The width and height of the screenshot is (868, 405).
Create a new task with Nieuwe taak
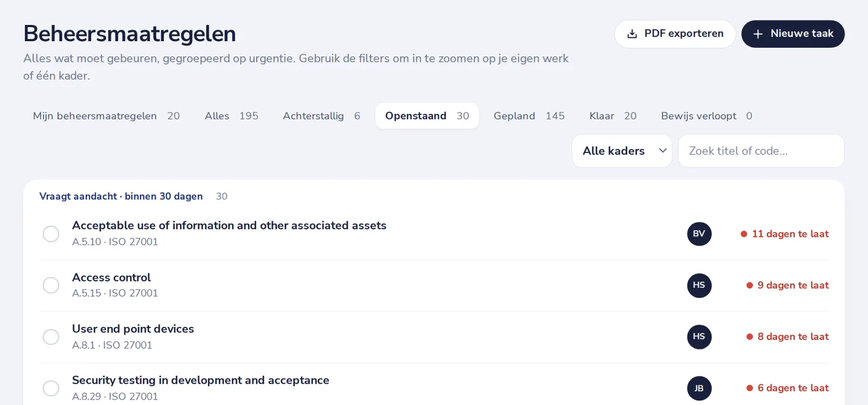[x=793, y=34]
